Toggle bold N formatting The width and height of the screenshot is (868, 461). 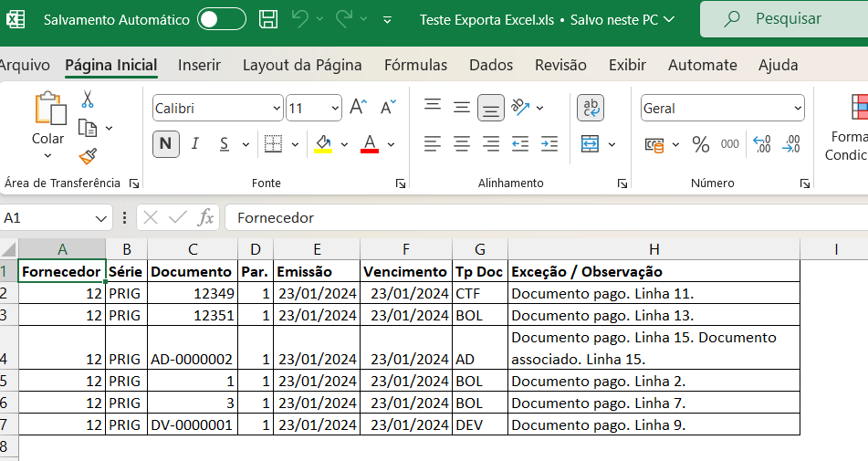(x=165, y=144)
